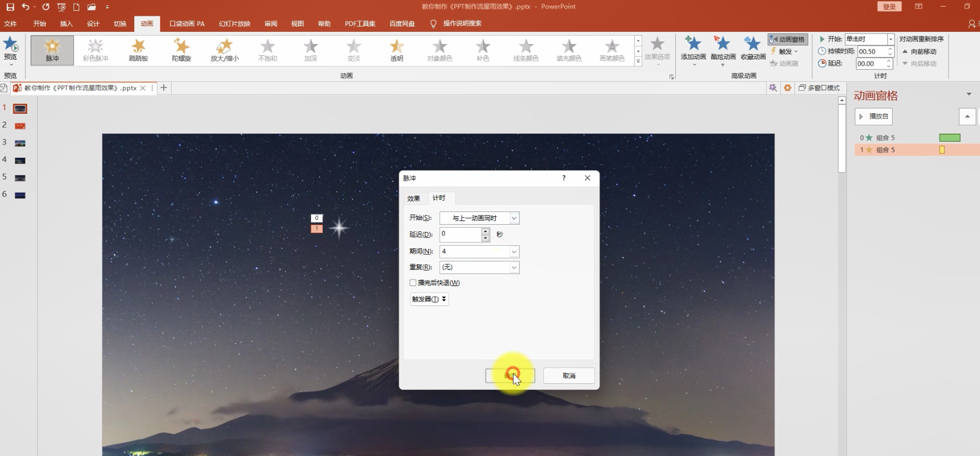Select the 陀螺旋 spin animation effect
The width and height of the screenshot is (980, 456).
(181, 50)
